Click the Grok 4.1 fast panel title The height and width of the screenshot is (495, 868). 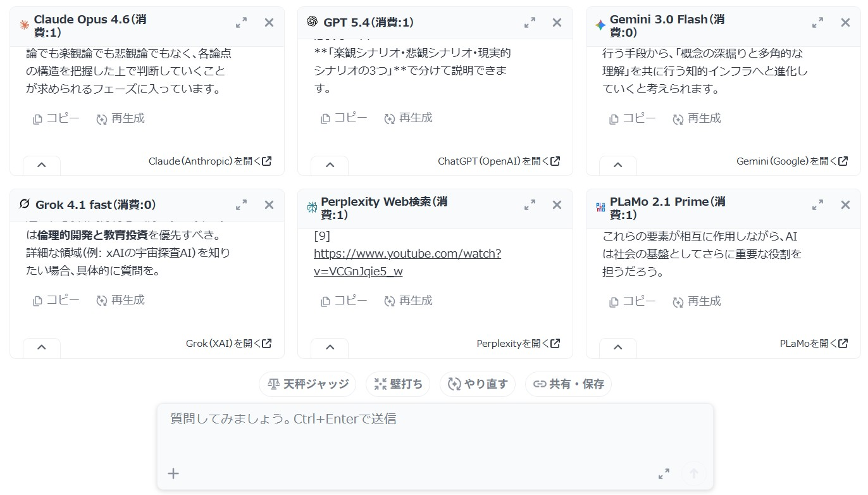(96, 205)
